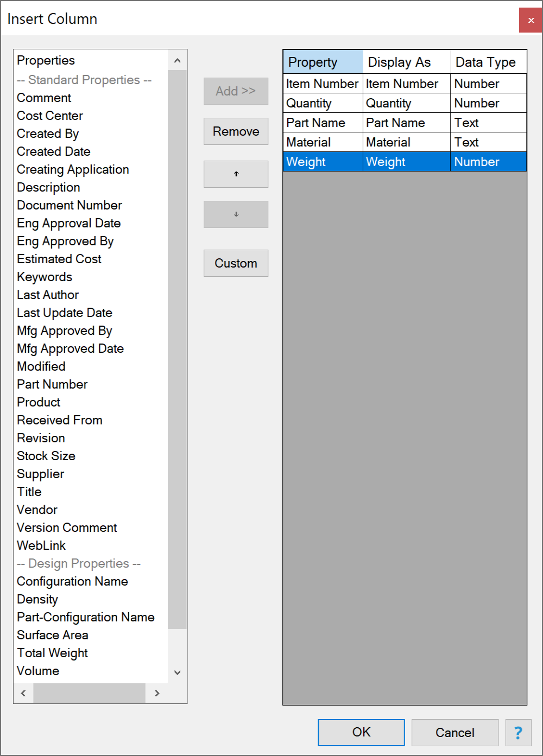Select Last Update Date property
543x756 pixels.
[x=65, y=313]
